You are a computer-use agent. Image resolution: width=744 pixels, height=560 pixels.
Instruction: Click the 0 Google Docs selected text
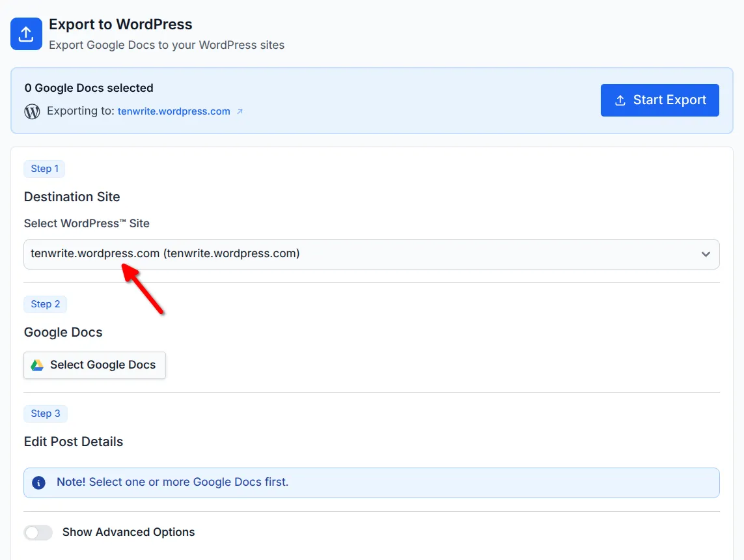tap(88, 87)
